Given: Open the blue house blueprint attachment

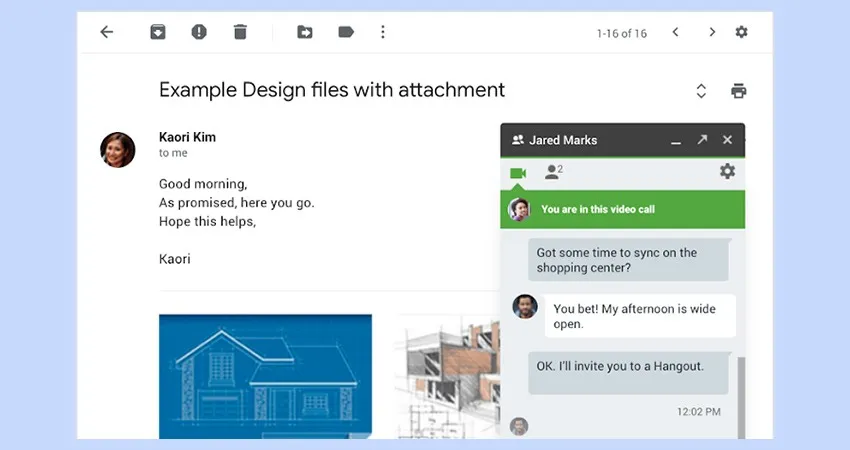Looking at the screenshot, I should coord(265,376).
